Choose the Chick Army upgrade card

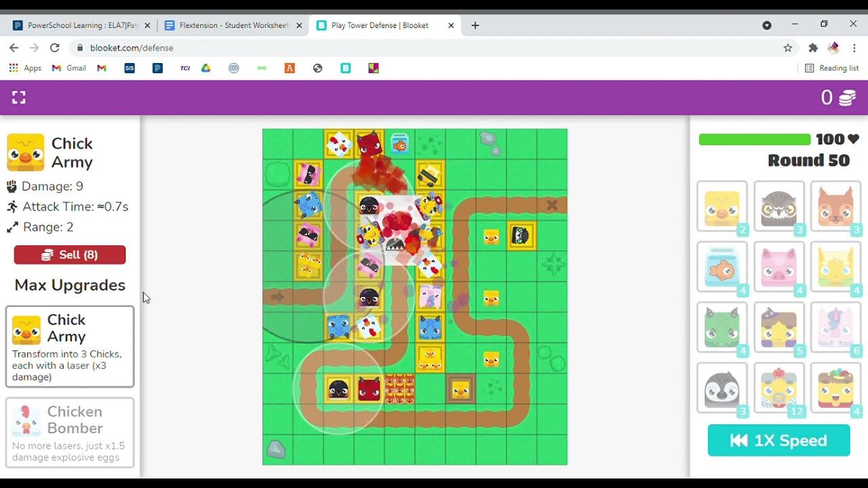[x=70, y=346]
